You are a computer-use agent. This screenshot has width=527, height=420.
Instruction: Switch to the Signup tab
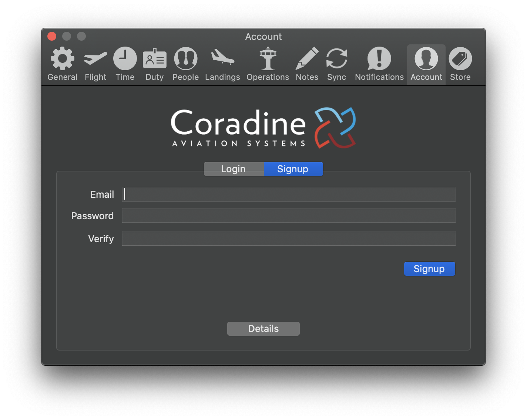[x=293, y=169]
